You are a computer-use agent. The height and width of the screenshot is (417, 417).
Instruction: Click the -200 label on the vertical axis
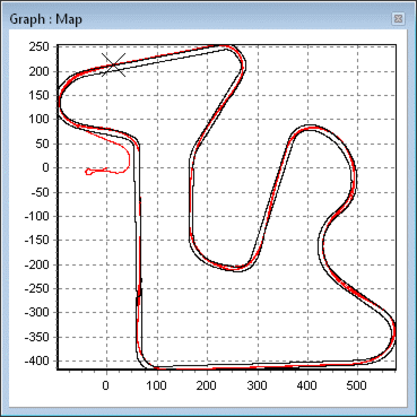37,265
